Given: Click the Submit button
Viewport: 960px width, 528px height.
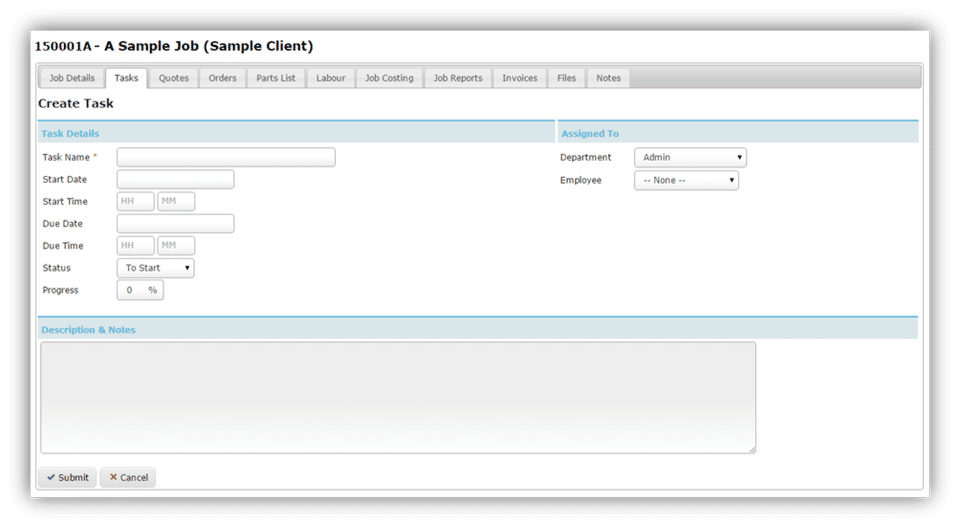Looking at the screenshot, I should point(67,477).
